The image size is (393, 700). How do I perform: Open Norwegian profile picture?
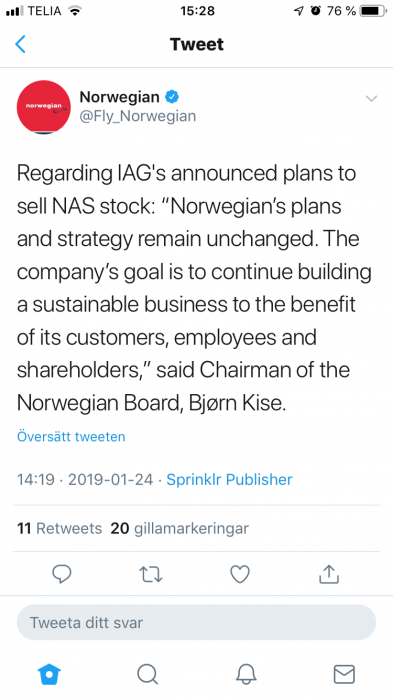click(x=44, y=107)
